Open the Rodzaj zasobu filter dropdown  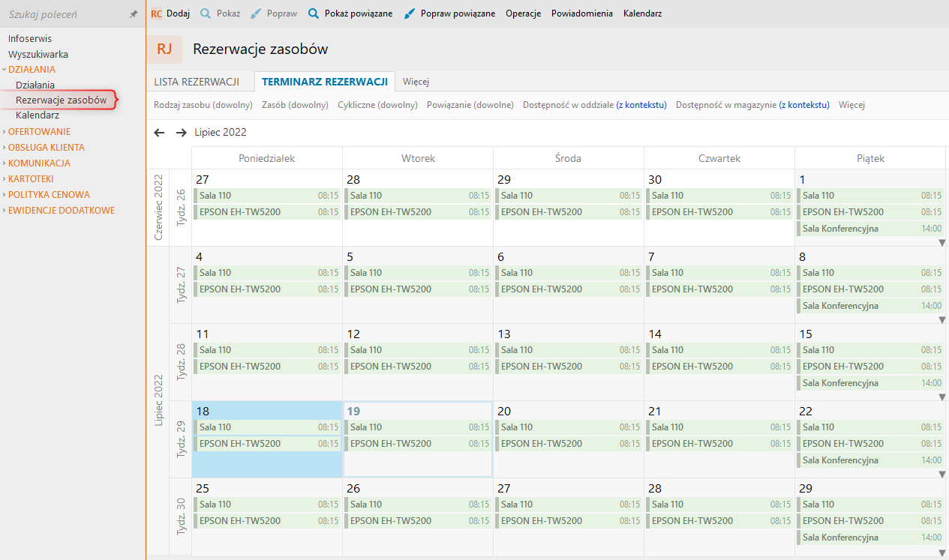[x=203, y=105]
